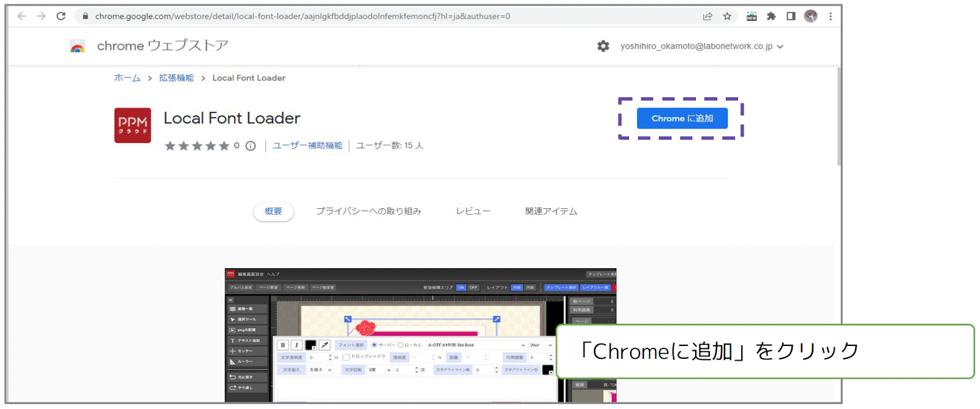Open the ユーザー補助機能 category link

click(x=307, y=146)
